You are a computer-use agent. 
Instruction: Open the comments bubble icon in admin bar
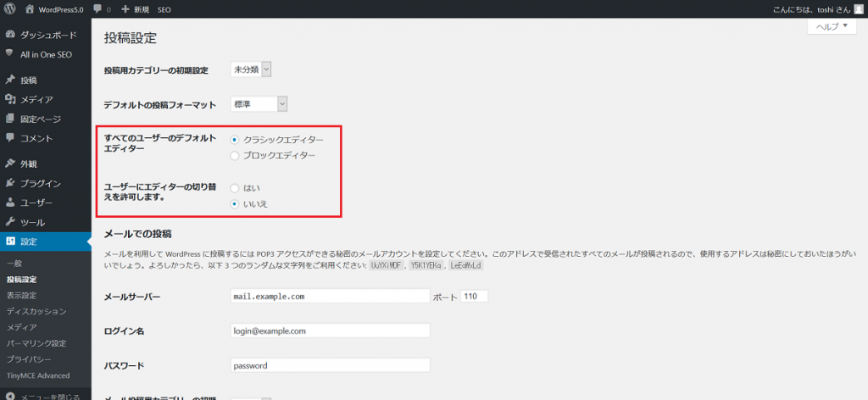[97, 9]
